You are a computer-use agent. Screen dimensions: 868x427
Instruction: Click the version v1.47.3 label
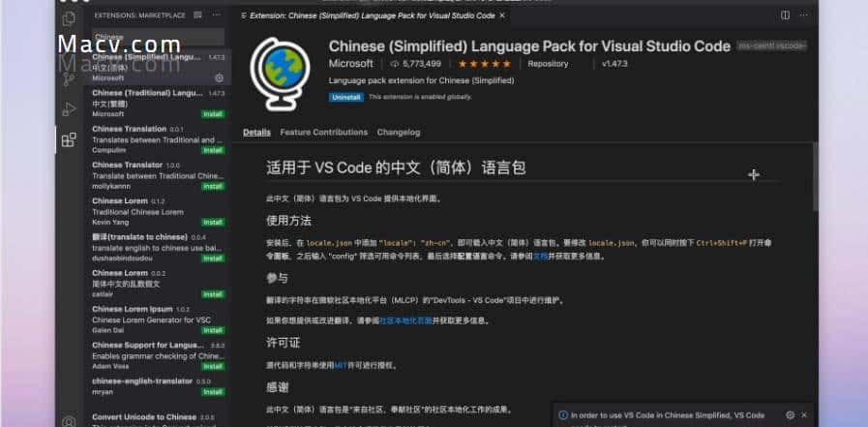[x=614, y=64]
